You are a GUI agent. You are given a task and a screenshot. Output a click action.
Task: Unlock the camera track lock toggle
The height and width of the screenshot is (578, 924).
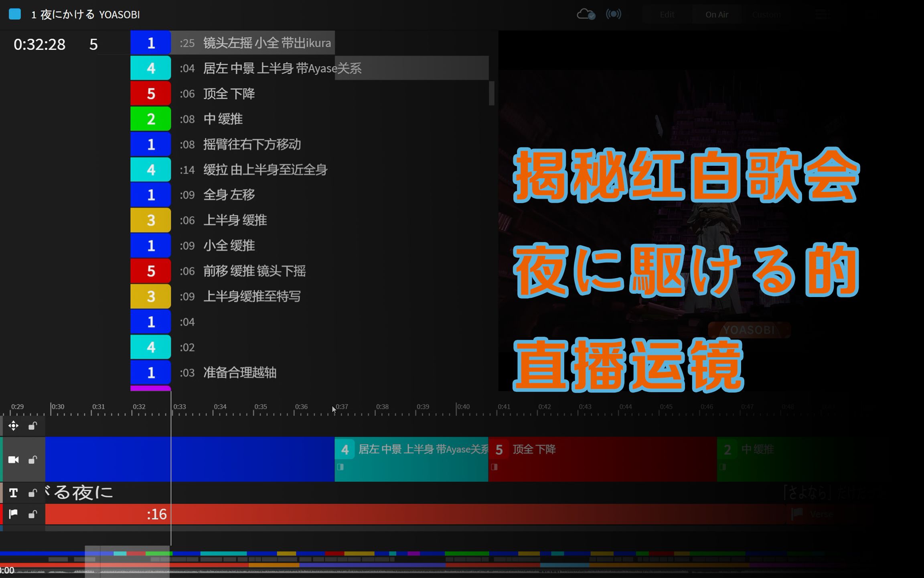(33, 459)
